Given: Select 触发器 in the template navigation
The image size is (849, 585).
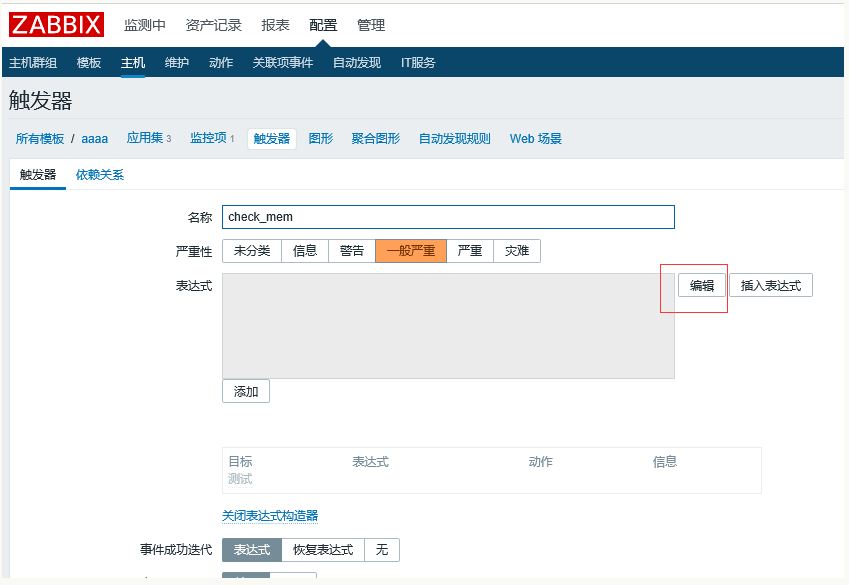Looking at the screenshot, I should [x=272, y=139].
